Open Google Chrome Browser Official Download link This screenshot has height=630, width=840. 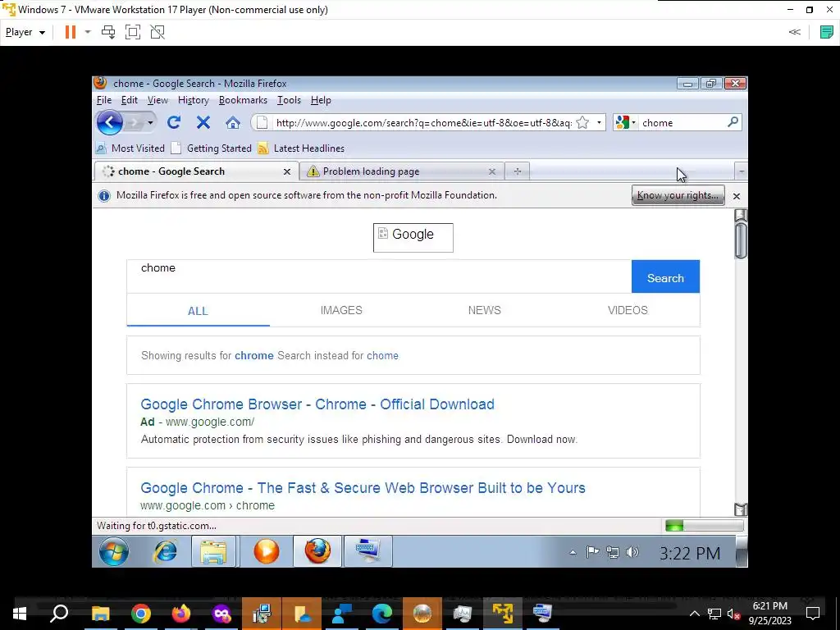tap(317, 404)
